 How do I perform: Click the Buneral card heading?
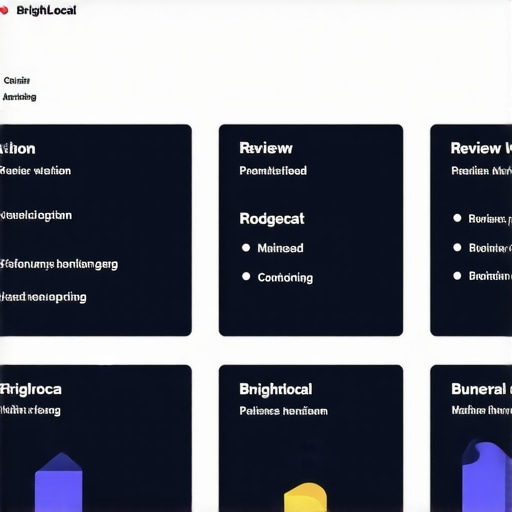pyautogui.click(x=478, y=389)
